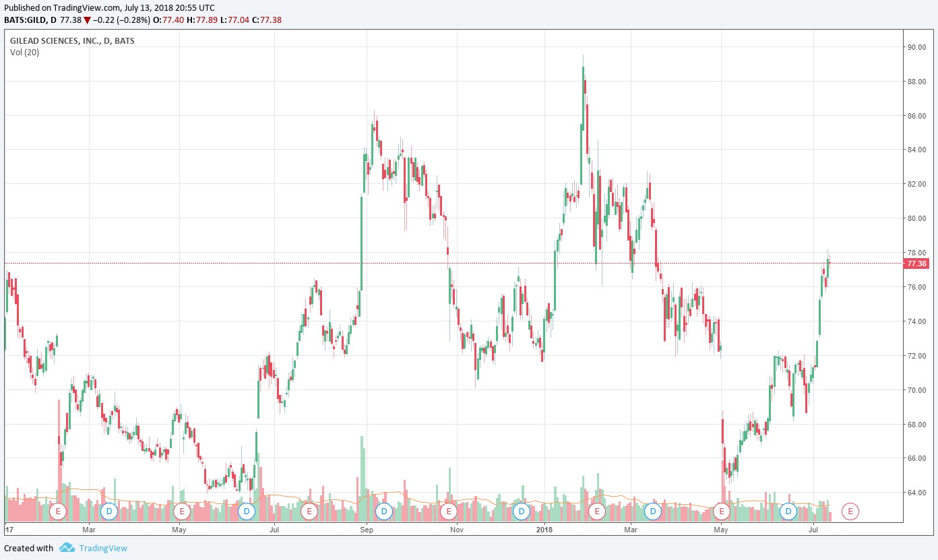Click the earnings marker just before Nov 2017
The image size is (938, 560).
pyautogui.click(x=448, y=511)
